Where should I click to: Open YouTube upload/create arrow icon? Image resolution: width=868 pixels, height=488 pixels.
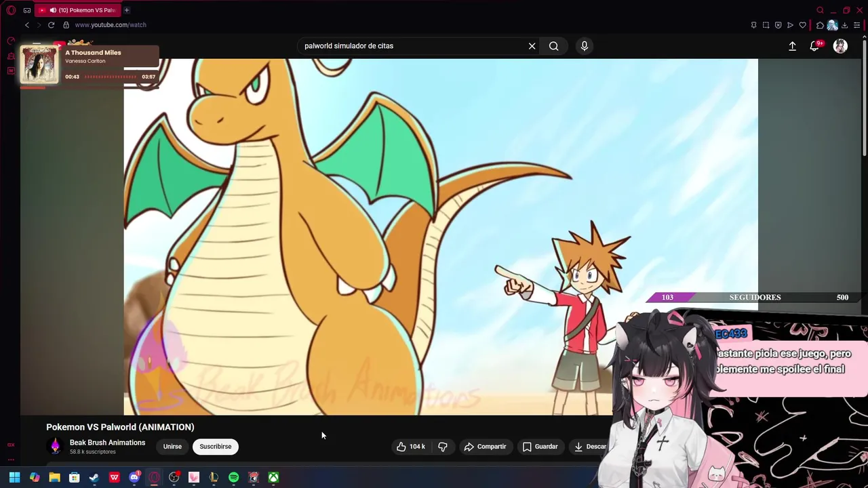792,46
